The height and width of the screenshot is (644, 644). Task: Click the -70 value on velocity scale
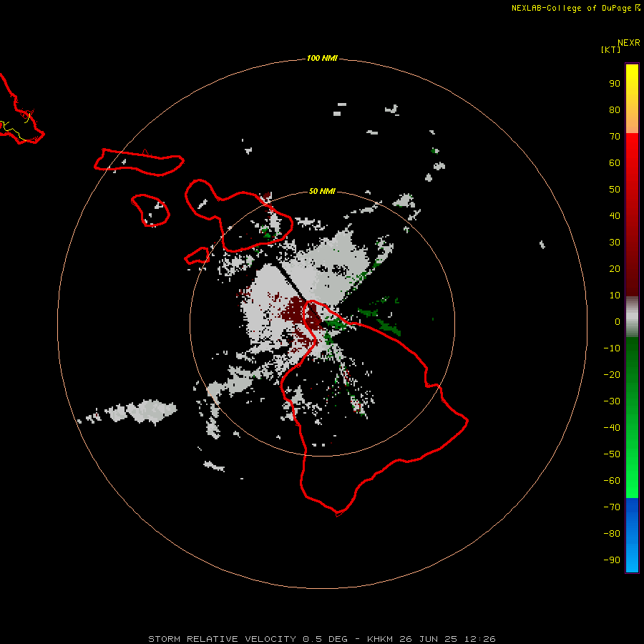tap(612, 507)
